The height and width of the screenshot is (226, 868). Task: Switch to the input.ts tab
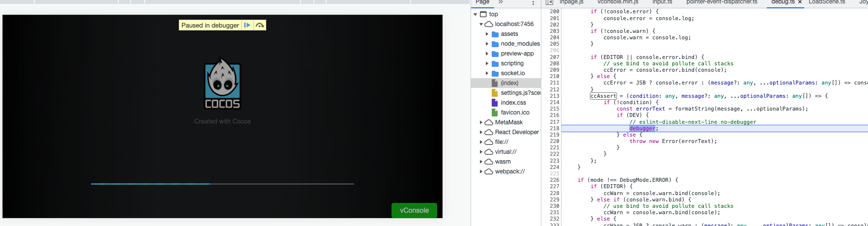click(662, 2)
